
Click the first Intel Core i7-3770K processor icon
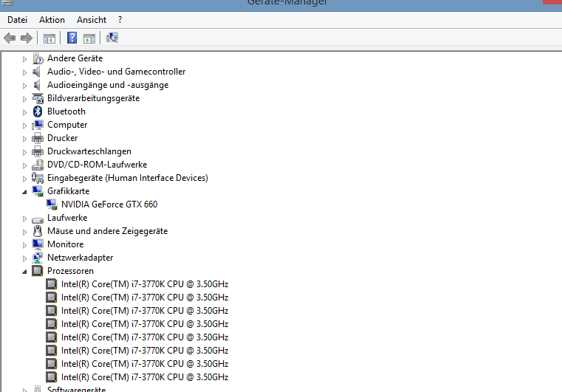(52, 284)
